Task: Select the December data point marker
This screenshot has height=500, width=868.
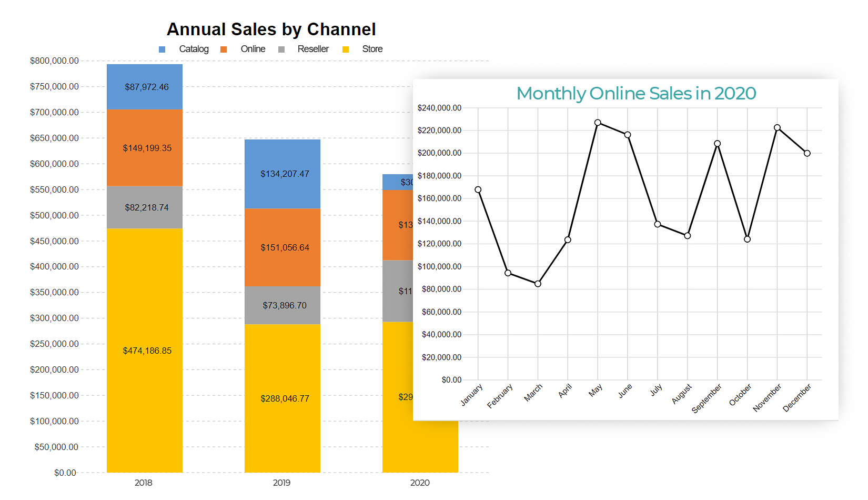Action: pos(807,153)
